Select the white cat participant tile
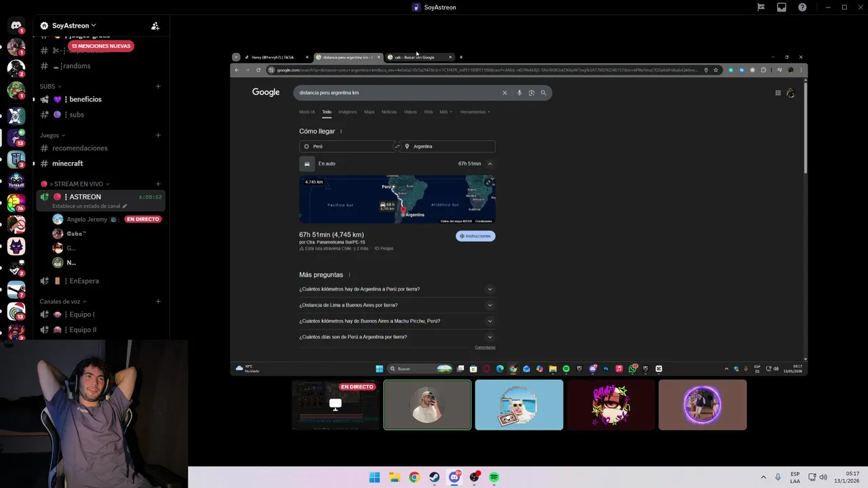This screenshot has width=868, height=488. [519, 405]
